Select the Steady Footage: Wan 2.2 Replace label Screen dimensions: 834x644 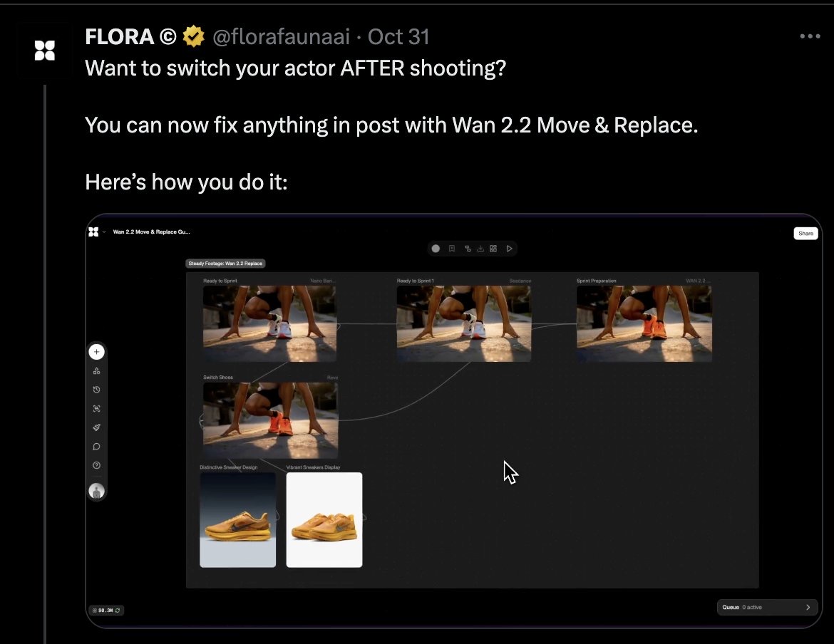226,264
